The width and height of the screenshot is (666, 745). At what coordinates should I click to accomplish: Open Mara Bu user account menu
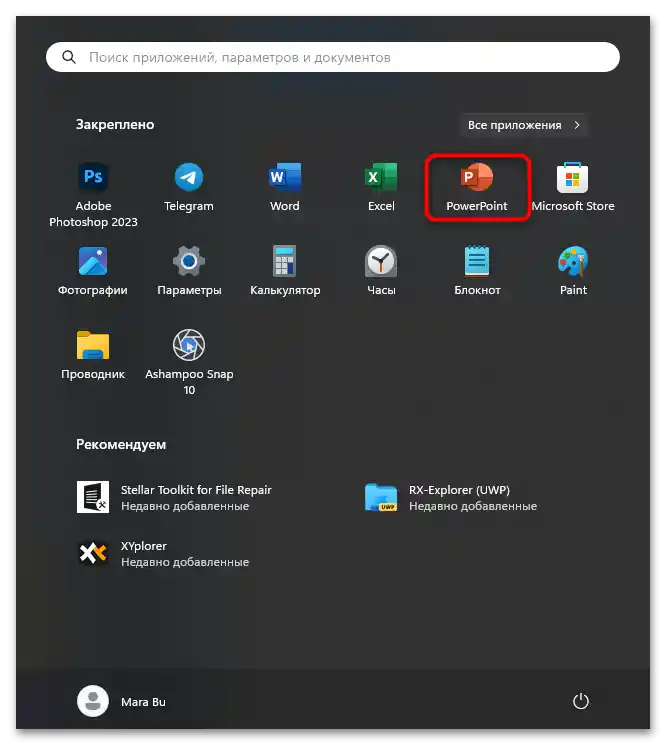[x=122, y=701]
